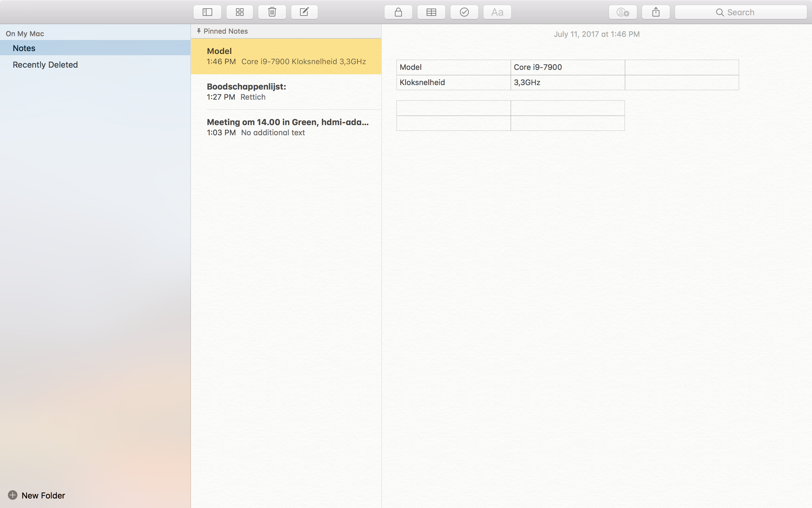Viewport: 812px width, 508px height.
Task: Click the empty cell right of 3,3GHz
Action: pos(682,82)
